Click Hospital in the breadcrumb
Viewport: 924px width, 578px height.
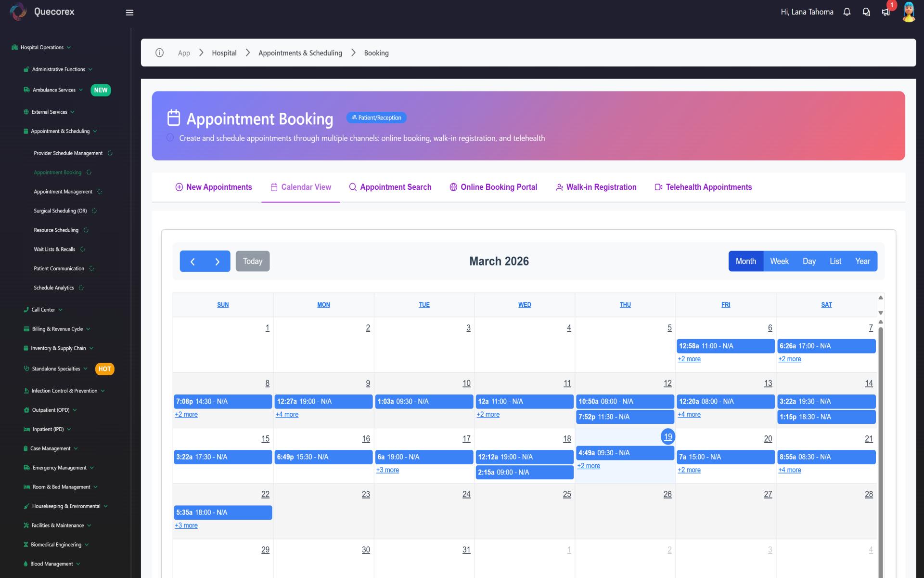(224, 53)
